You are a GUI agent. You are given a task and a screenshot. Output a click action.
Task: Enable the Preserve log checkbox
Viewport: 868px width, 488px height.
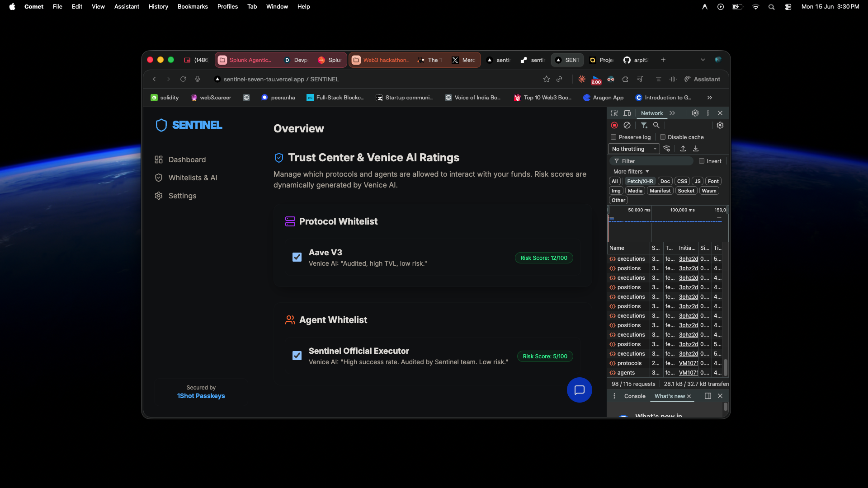pyautogui.click(x=613, y=137)
